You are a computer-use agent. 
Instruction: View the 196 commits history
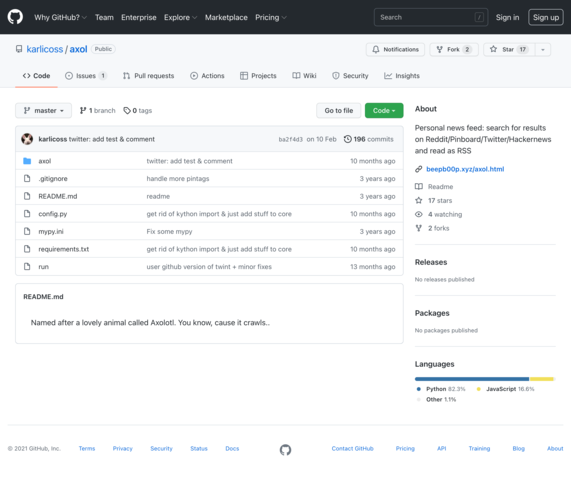pyautogui.click(x=369, y=139)
